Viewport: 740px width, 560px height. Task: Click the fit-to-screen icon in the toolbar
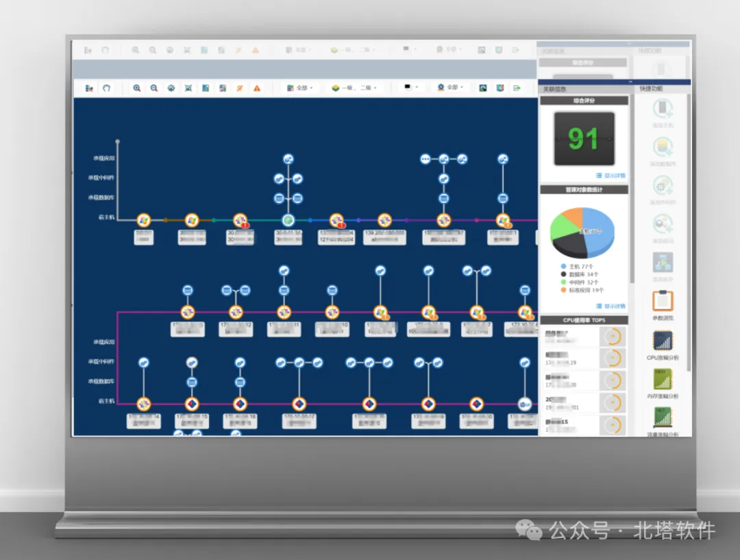(x=188, y=88)
